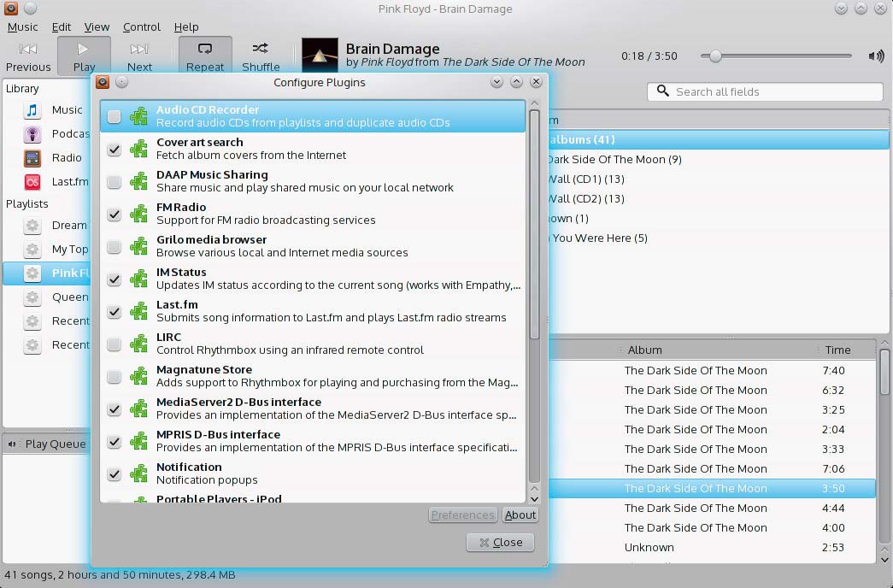This screenshot has height=588, width=893.
Task: Go to the Previous track
Action: click(28, 56)
